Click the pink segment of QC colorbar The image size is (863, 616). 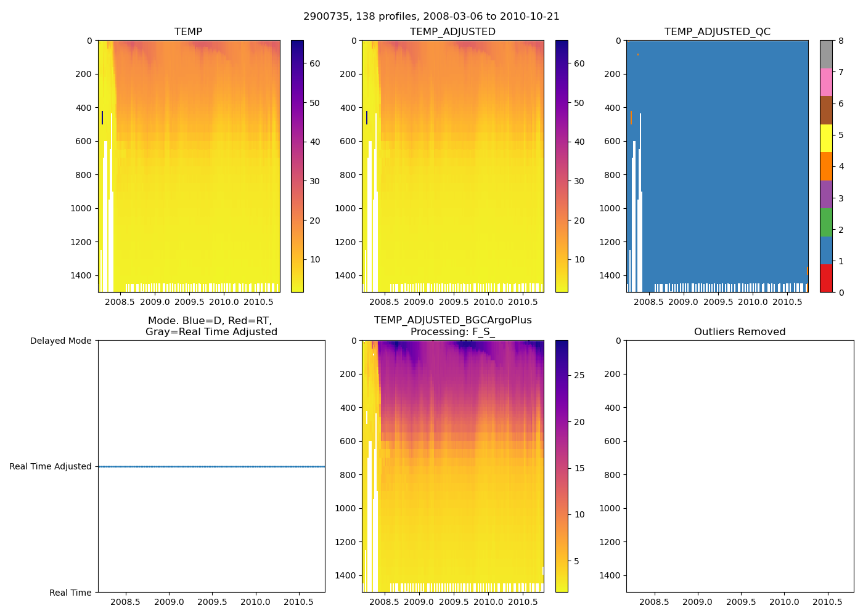point(826,82)
